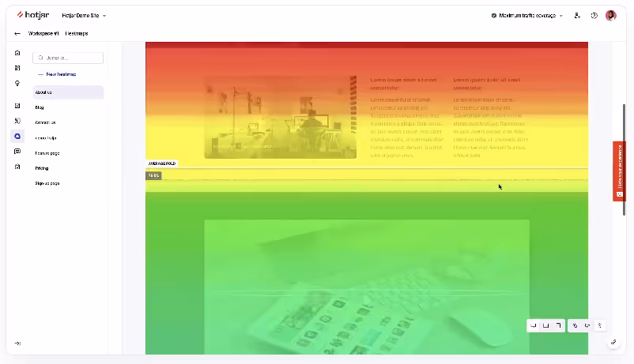The image size is (634, 364).
Task: Open the feedback chat icon in sidebar
Action: coord(17,151)
